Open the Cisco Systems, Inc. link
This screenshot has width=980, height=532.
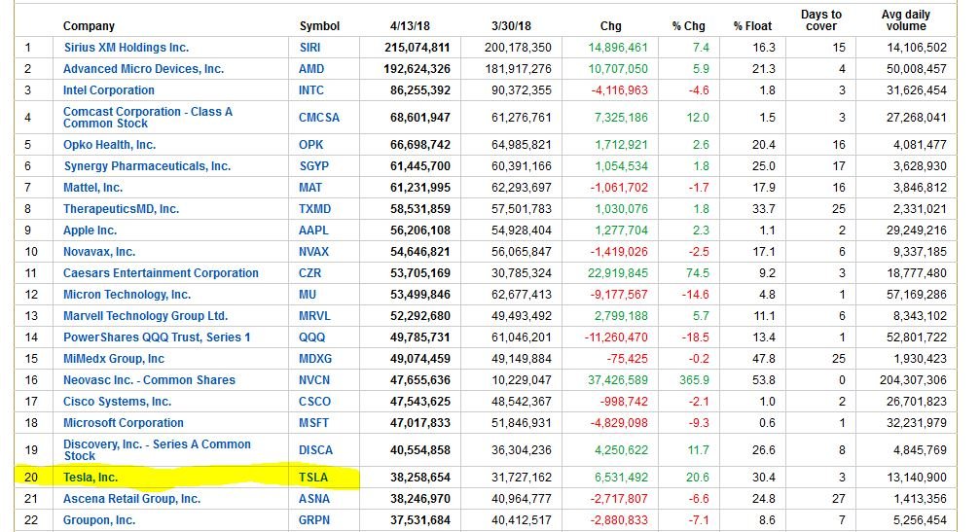tap(117, 402)
